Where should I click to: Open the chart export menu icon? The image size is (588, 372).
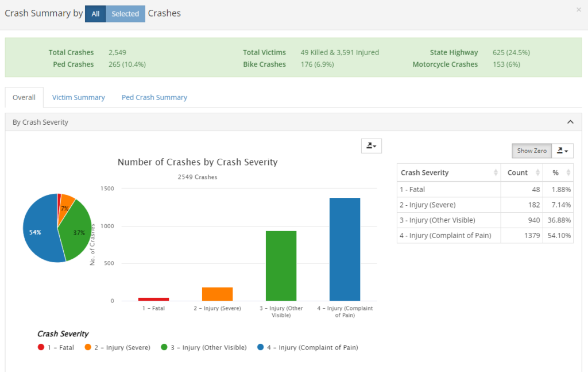click(372, 146)
